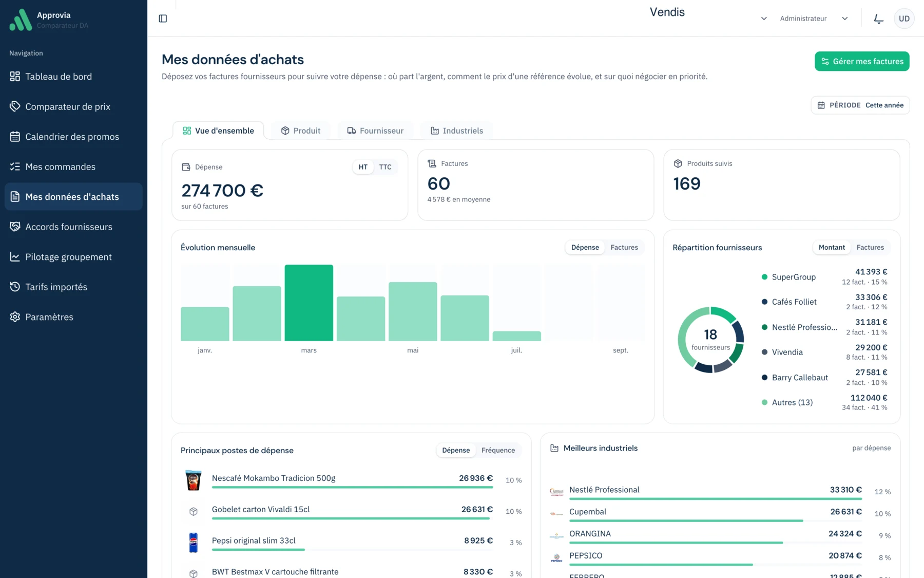Click the Gérer mes factures button
Screen dimensions: 924x578
(862, 61)
